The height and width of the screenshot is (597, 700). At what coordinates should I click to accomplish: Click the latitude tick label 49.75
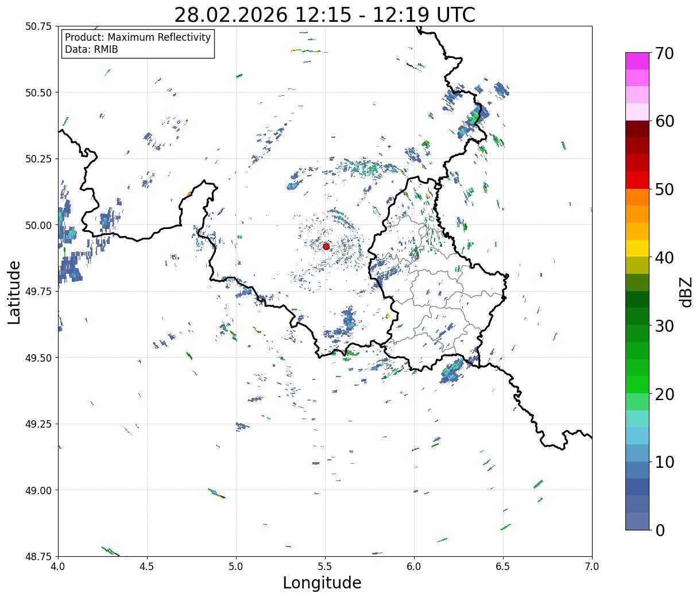pos(38,292)
